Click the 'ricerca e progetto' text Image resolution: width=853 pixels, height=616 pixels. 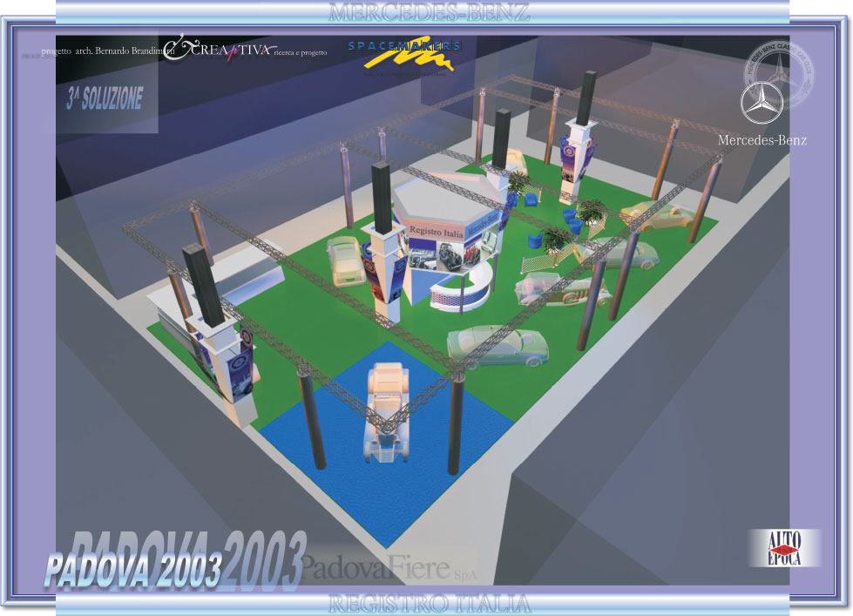coord(301,53)
